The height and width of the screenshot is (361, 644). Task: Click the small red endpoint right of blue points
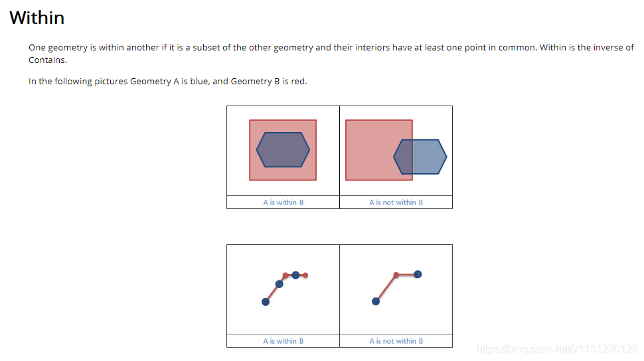click(x=305, y=275)
